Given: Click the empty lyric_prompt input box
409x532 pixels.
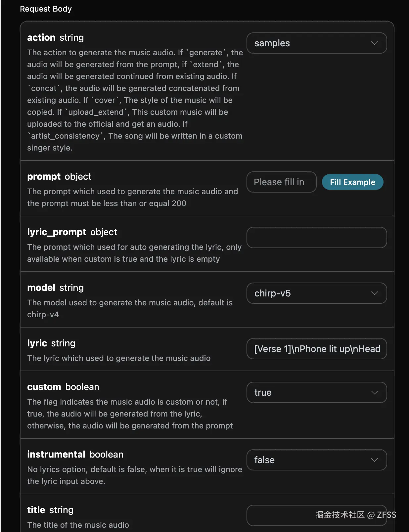Looking at the screenshot, I should tap(317, 238).
